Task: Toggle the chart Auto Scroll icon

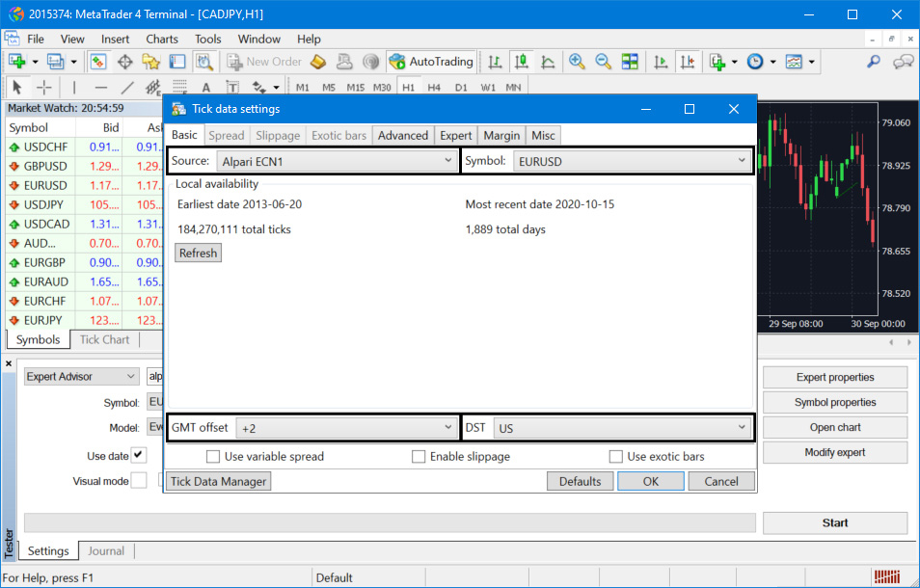Action: click(661, 62)
